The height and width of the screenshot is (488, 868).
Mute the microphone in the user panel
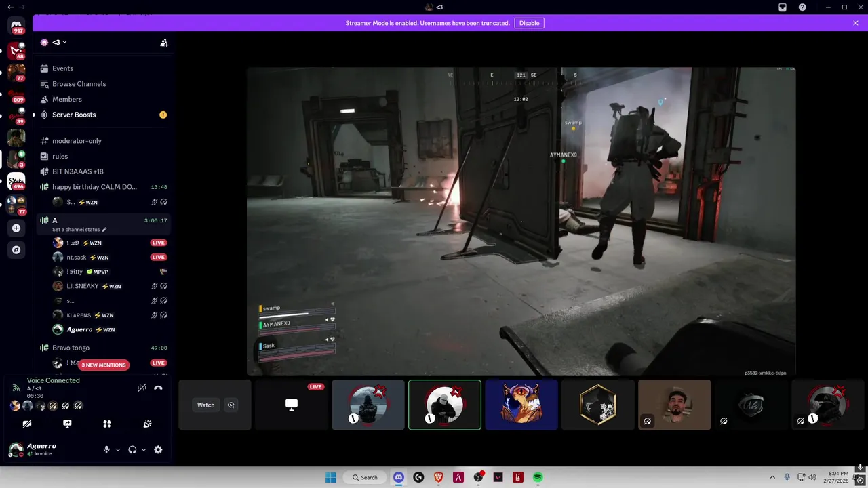106,449
